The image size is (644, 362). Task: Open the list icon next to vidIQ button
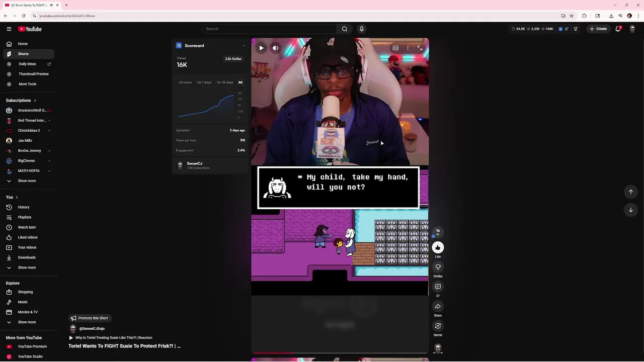(x=567, y=29)
